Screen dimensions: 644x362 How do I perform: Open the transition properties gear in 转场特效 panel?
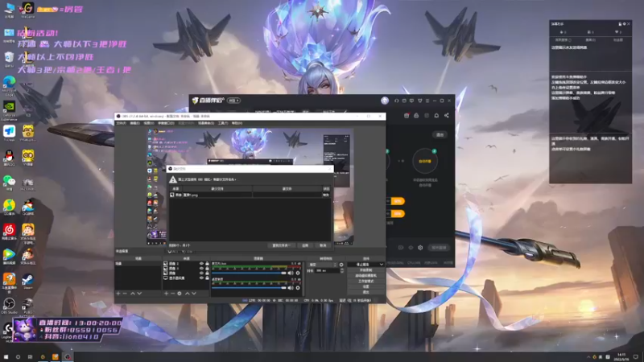tap(341, 265)
